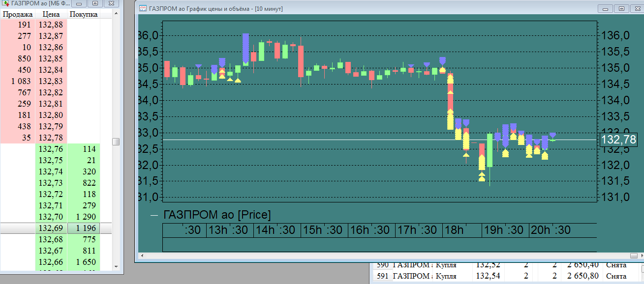Select the bid price 132,72
Screen dimensions: 644x284
coord(51,194)
